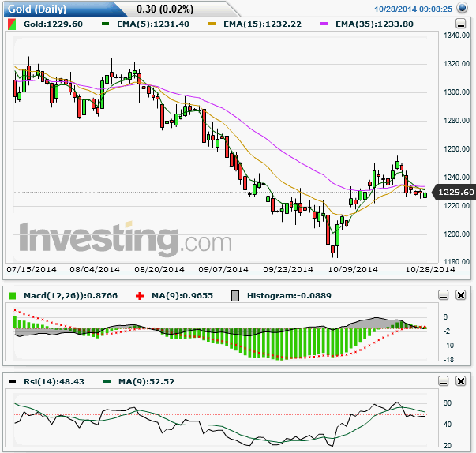This screenshot has height=453, width=476.
Task: Click the EMA(35):1233.80 label
Action: (374, 24)
